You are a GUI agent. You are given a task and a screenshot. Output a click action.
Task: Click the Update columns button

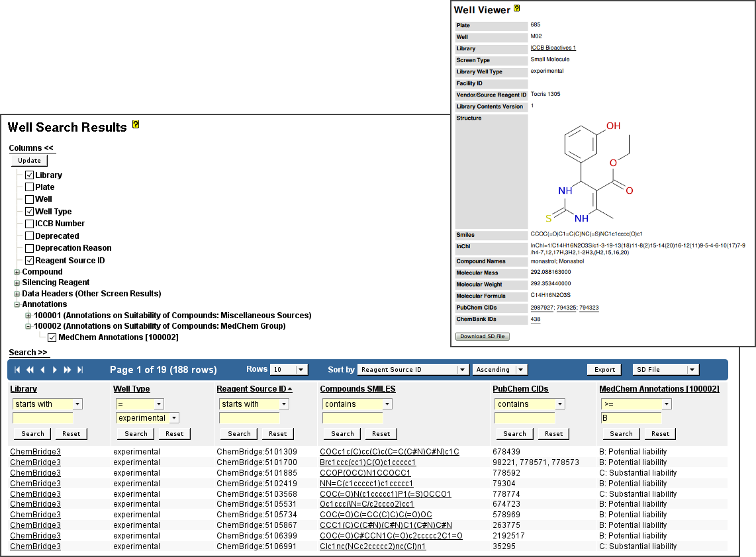[29, 161]
